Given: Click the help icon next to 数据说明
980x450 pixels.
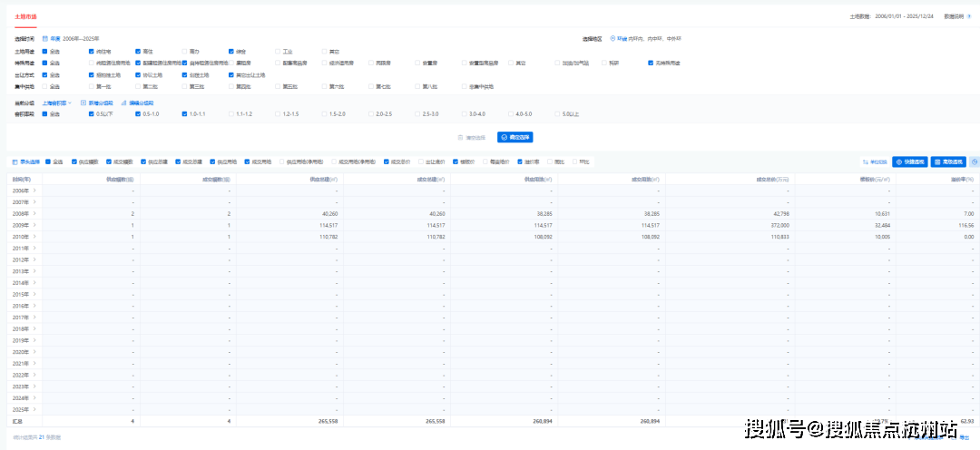Looking at the screenshot, I should point(969,16).
